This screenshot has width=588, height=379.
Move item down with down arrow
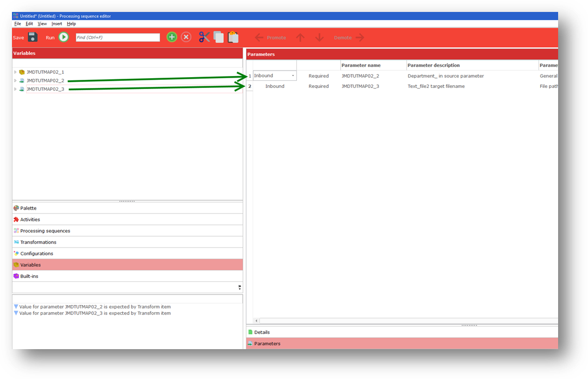(320, 37)
